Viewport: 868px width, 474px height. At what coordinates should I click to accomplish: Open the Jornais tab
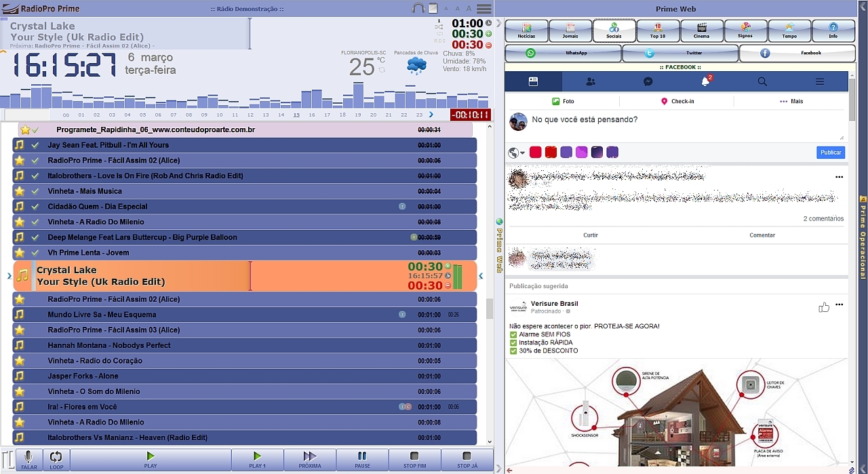570,31
